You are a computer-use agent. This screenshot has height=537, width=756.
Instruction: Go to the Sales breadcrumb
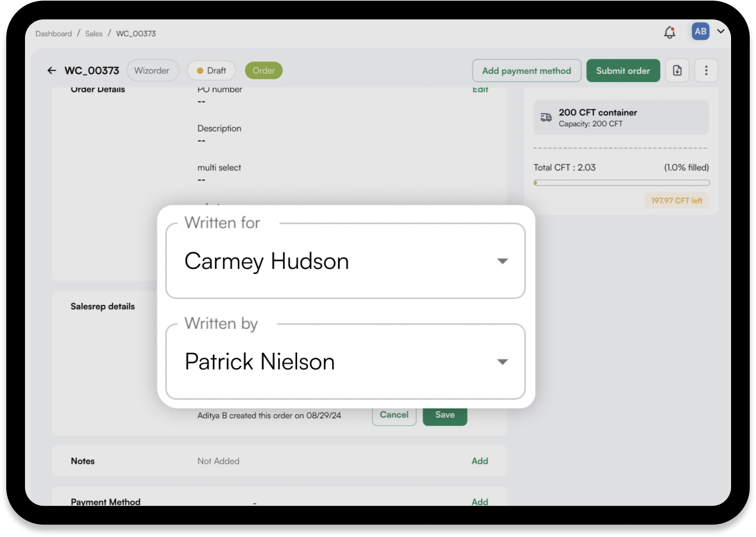[94, 34]
